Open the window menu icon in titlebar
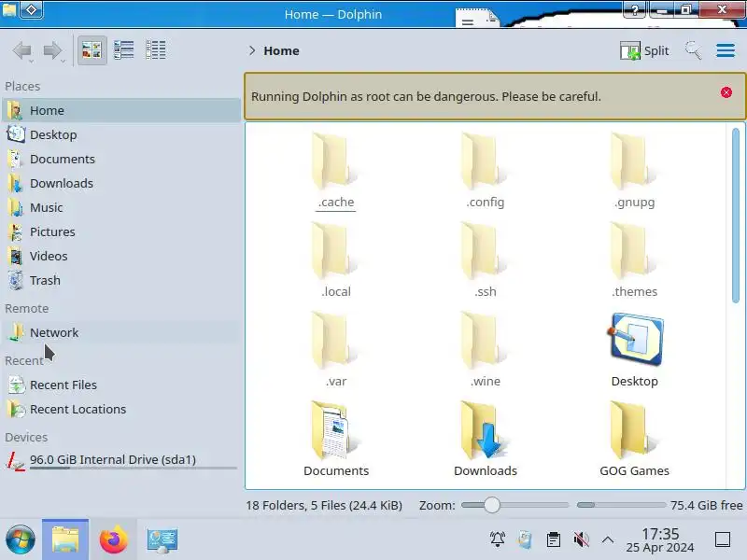Viewport: 747px width, 560px height. (x=9, y=9)
